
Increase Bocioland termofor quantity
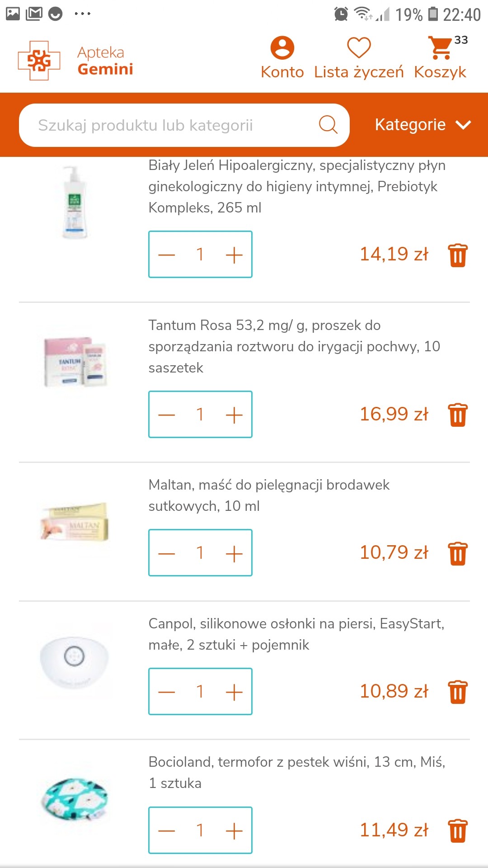pyautogui.click(x=234, y=831)
